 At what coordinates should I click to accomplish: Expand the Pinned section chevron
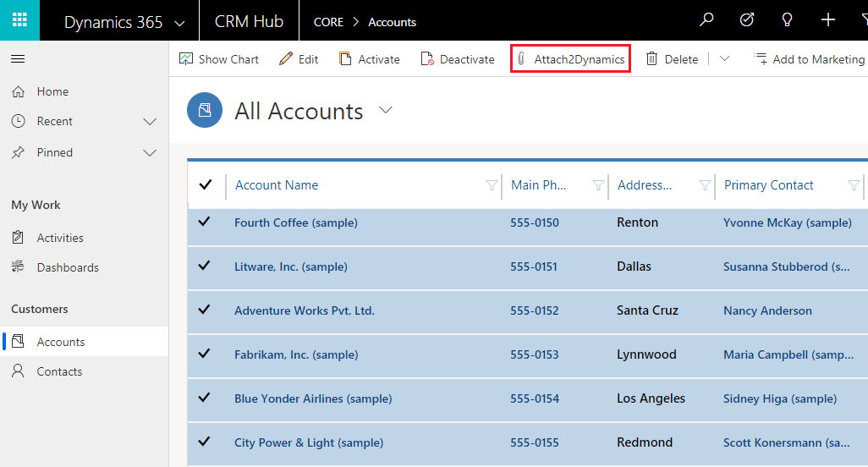coord(150,153)
